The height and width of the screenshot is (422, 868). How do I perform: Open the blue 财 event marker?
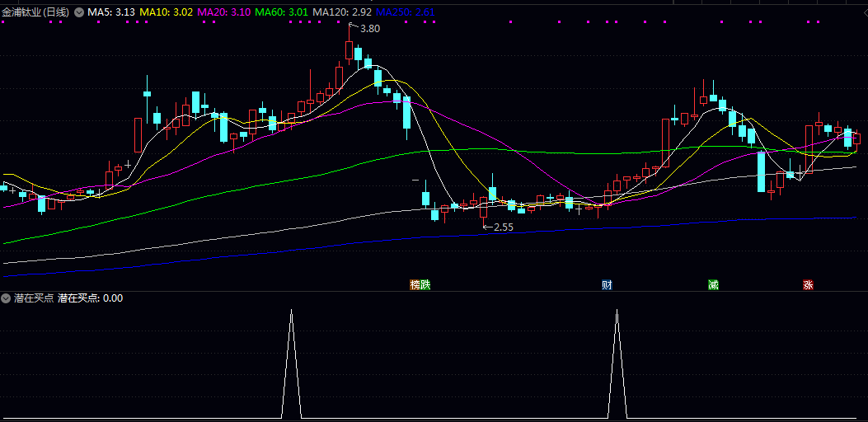(608, 285)
